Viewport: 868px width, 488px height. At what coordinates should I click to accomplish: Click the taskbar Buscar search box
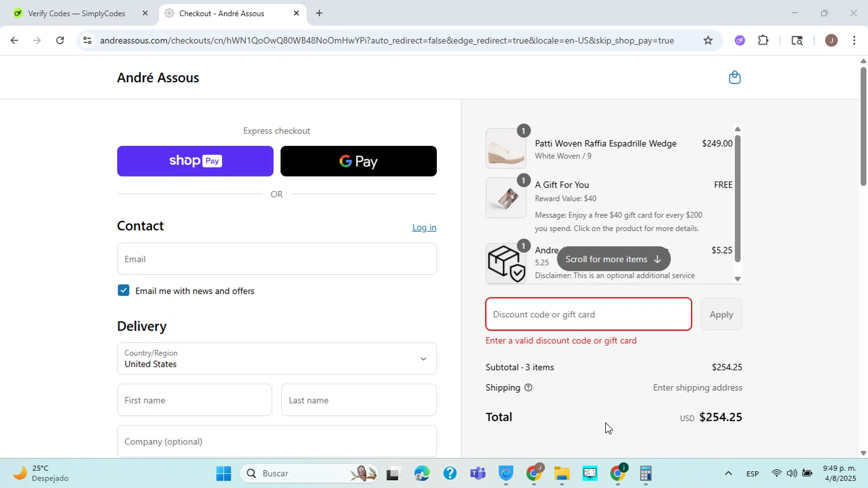click(308, 474)
